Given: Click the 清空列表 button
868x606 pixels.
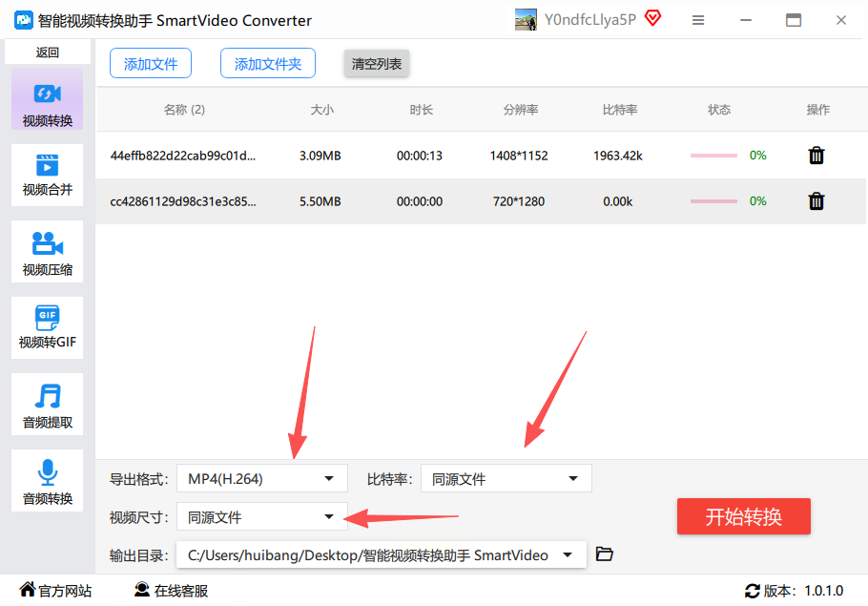Looking at the screenshot, I should (377, 64).
